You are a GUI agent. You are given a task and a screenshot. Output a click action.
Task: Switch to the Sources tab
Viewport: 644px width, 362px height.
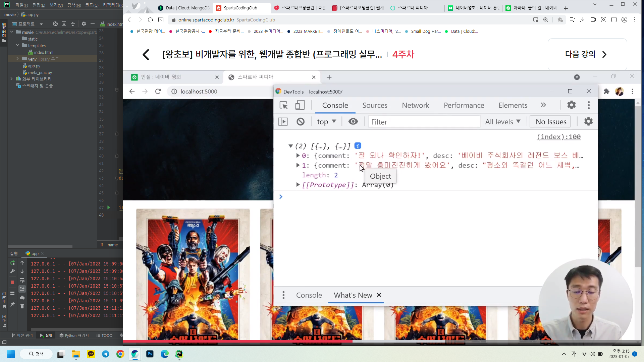[x=375, y=105]
